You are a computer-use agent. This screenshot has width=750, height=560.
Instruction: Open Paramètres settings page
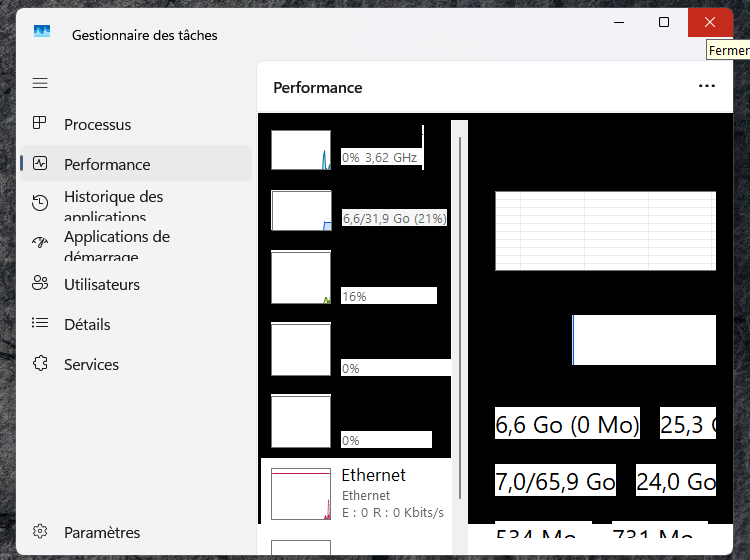tap(102, 533)
